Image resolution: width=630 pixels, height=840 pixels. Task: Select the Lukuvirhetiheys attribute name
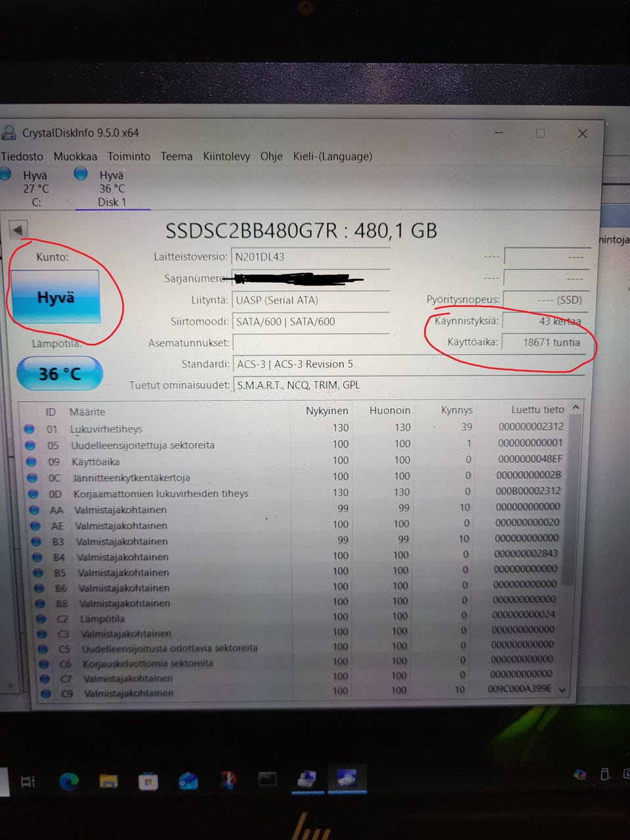click(106, 429)
